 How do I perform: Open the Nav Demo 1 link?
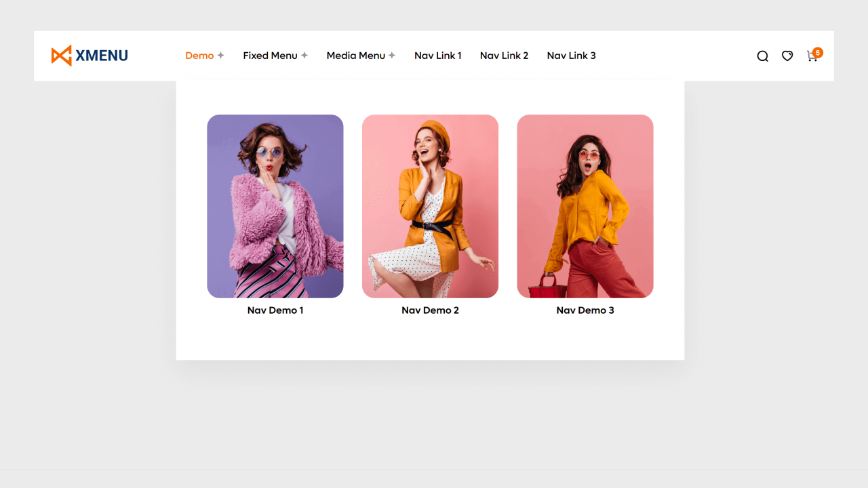pos(275,310)
